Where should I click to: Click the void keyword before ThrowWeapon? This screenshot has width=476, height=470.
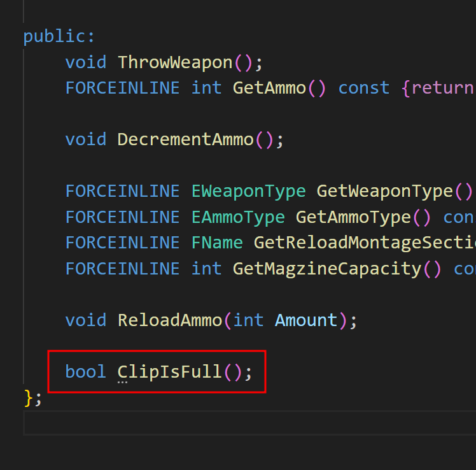point(86,62)
